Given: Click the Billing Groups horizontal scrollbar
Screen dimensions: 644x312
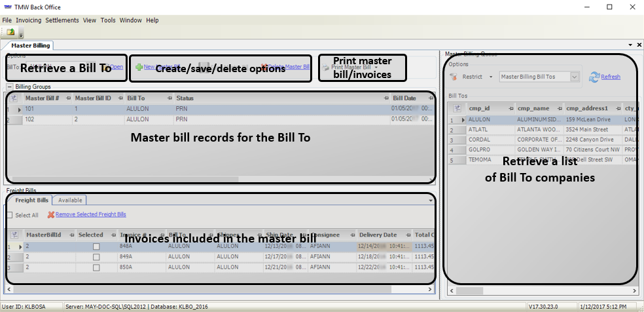Looking at the screenshot, I should coord(125,179).
